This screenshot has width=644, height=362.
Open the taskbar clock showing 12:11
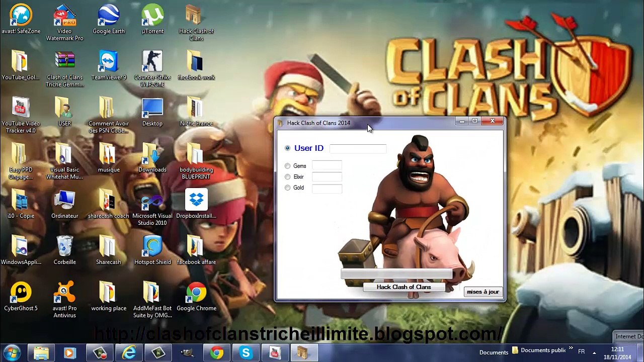(x=617, y=353)
